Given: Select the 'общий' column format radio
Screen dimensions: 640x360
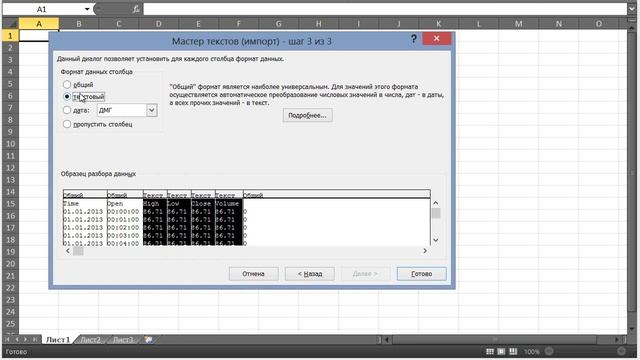Looking at the screenshot, I should pyautogui.click(x=67, y=84).
